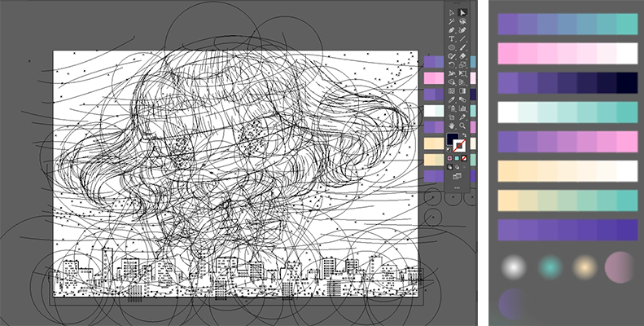Image resolution: width=644 pixels, height=326 pixels.
Task: Select the Slice tool
Action: coord(462,117)
